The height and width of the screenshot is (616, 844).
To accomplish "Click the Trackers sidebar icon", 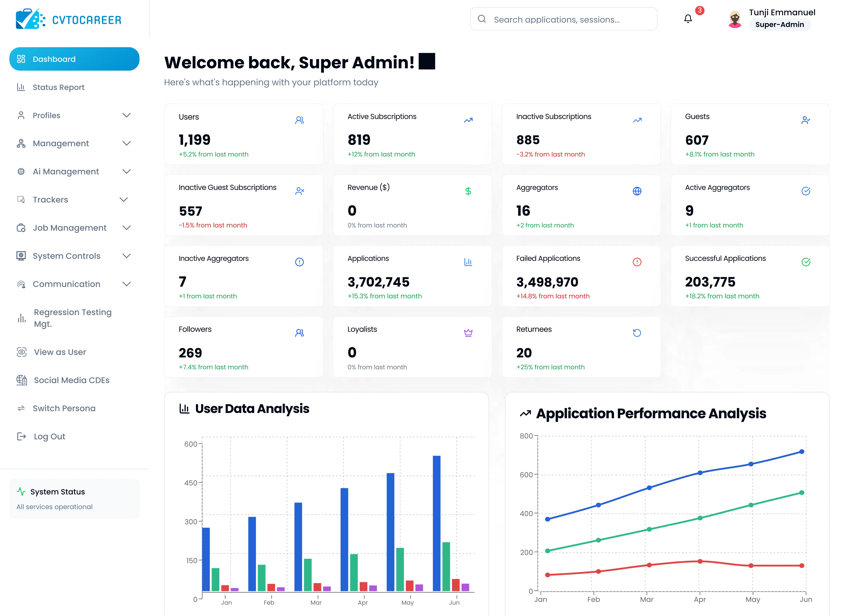I will coord(21,200).
